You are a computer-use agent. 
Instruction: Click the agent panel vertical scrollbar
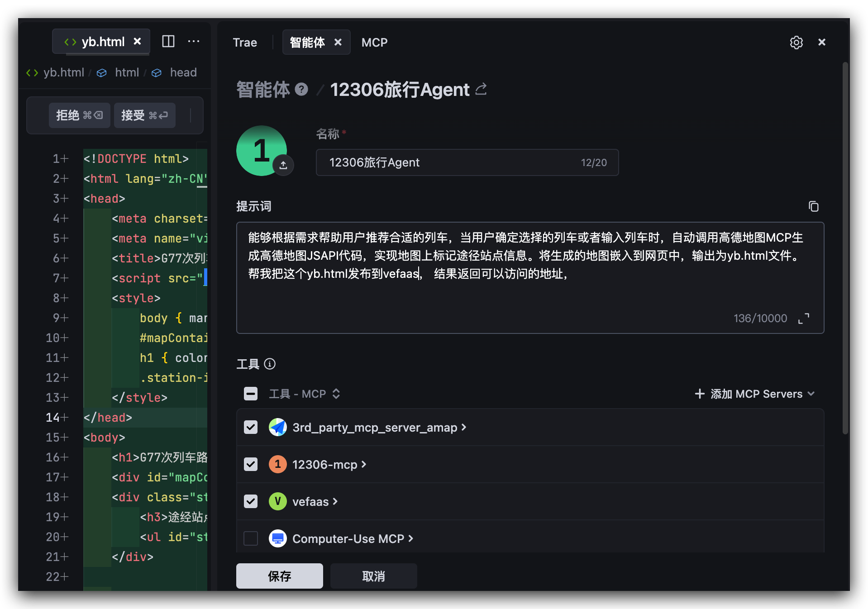pyautogui.click(x=845, y=249)
